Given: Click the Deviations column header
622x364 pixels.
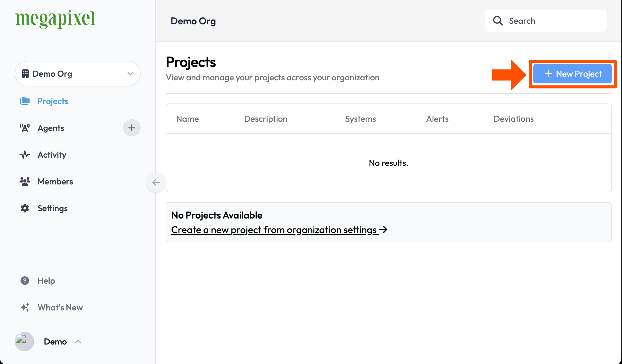Looking at the screenshot, I should coord(513,119).
